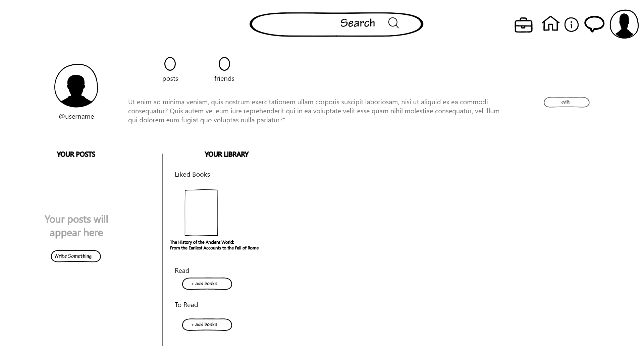This screenshot has width=644, height=362.
Task: Click the book thumbnail cover image
Action: (200, 213)
